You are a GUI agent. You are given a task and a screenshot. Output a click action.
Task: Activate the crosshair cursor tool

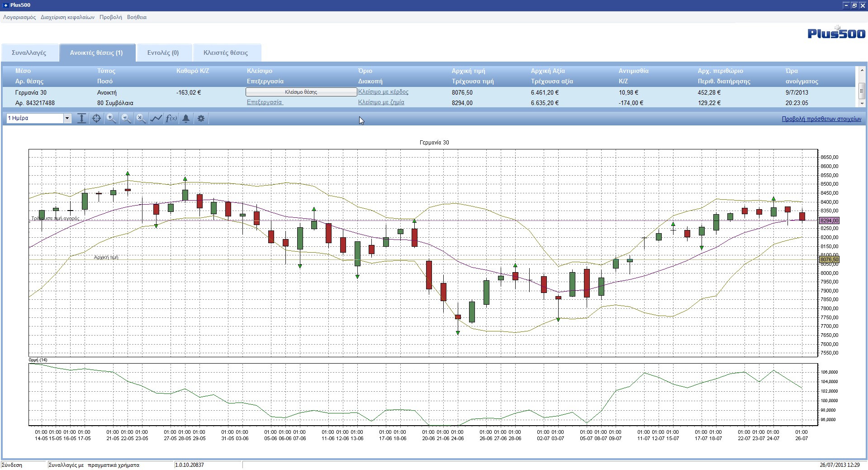point(96,119)
